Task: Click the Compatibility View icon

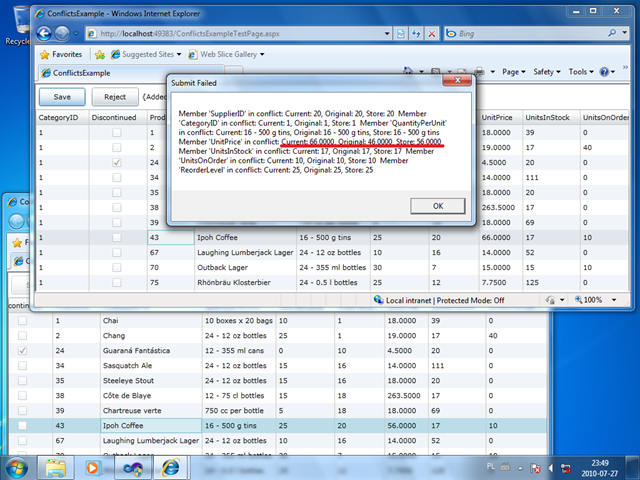Action: pos(401,33)
